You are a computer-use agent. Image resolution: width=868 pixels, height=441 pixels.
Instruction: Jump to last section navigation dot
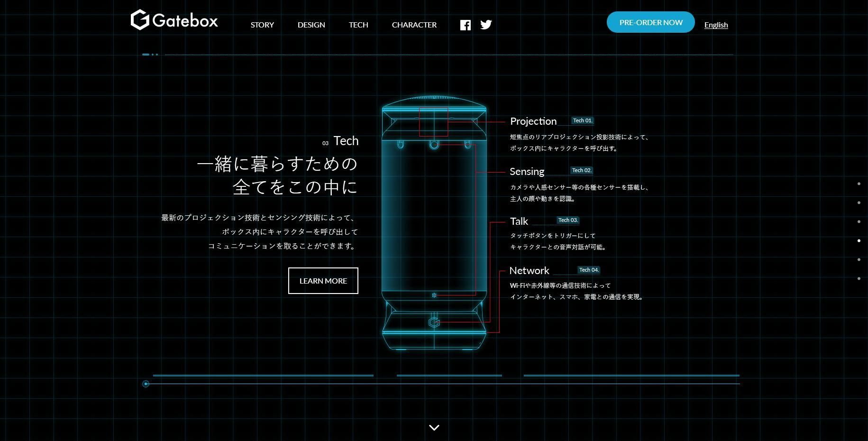(x=859, y=279)
